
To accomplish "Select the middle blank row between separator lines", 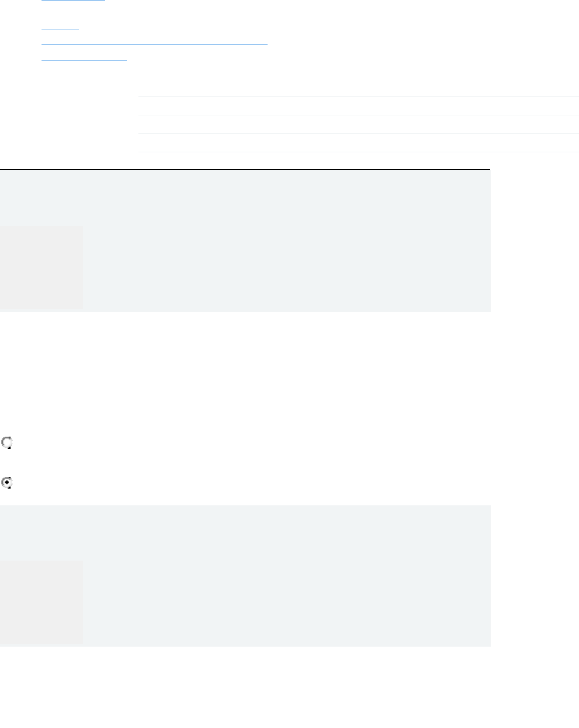I will point(358,125).
